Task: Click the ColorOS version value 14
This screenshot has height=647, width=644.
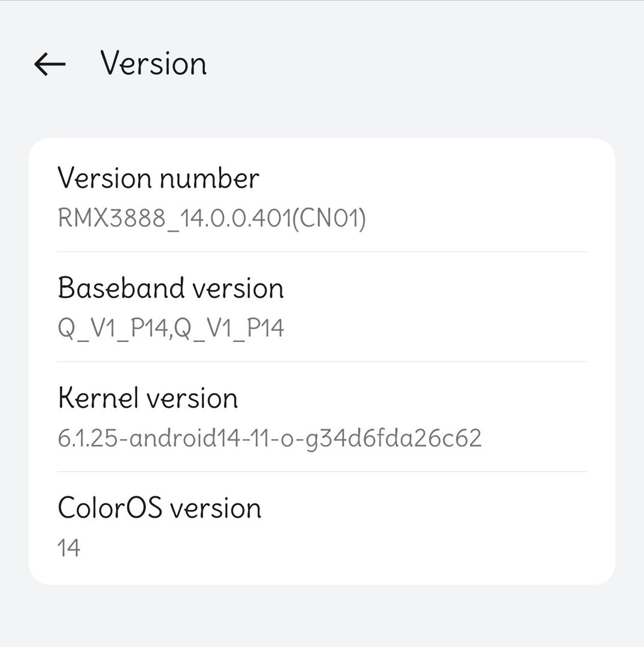Action: coord(69,548)
